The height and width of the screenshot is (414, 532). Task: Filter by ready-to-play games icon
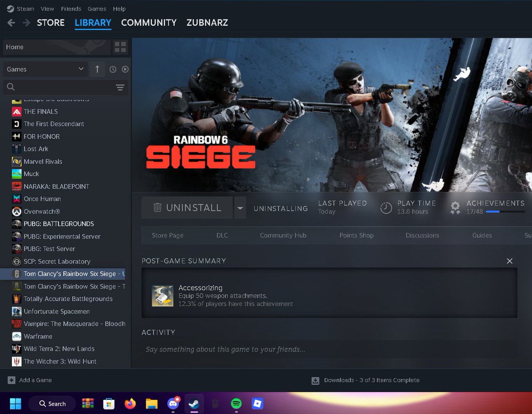tap(125, 69)
